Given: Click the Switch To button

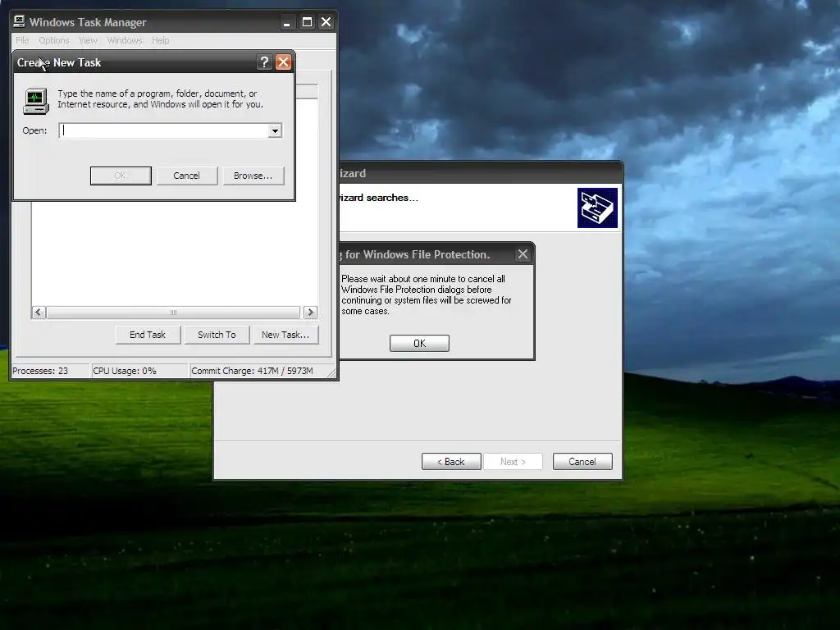Looking at the screenshot, I should click(x=217, y=335).
